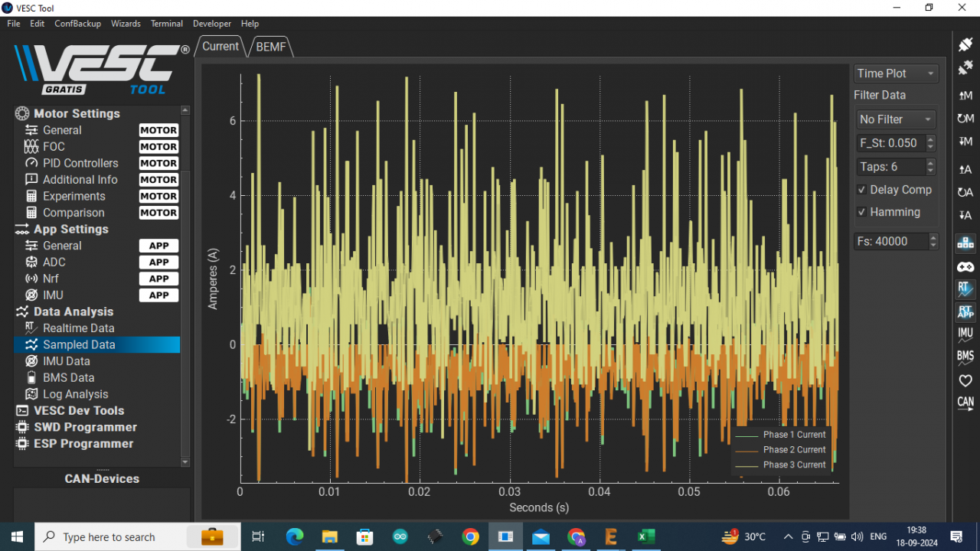Open the ConfBackup menu
Image resolution: width=980 pixels, height=551 pixels.
pos(77,24)
